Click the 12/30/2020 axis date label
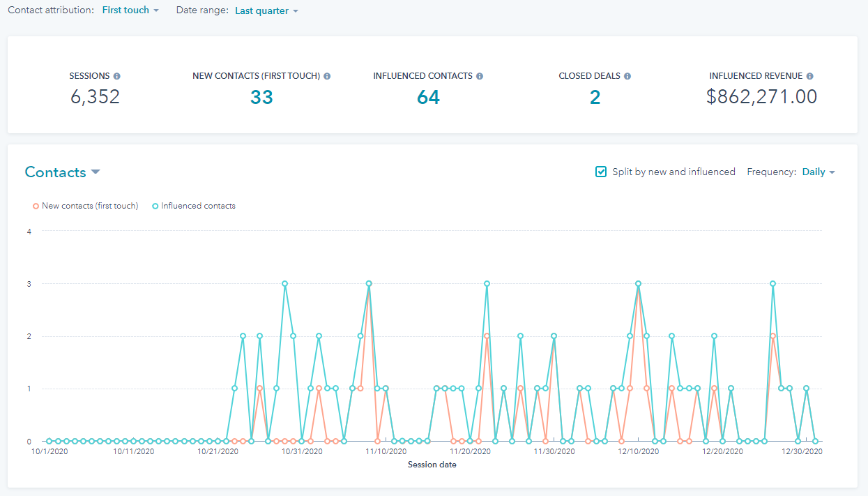Image resolution: width=868 pixels, height=496 pixels. click(803, 452)
